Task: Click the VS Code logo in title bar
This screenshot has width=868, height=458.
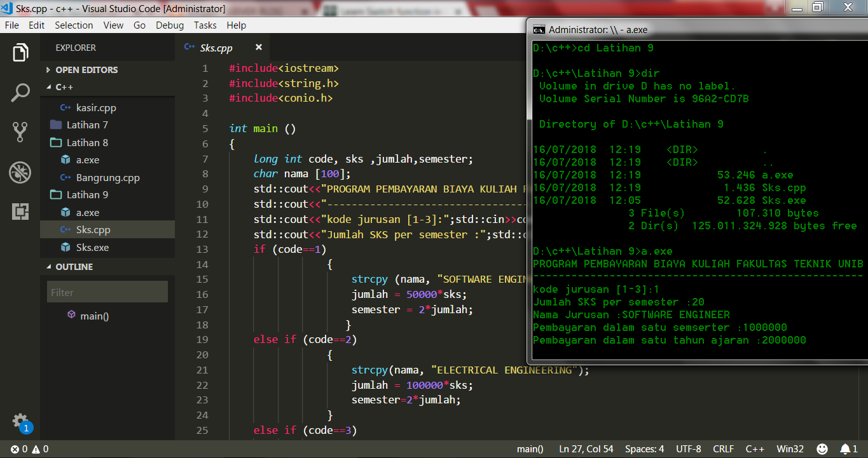Action: (x=8, y=9)
